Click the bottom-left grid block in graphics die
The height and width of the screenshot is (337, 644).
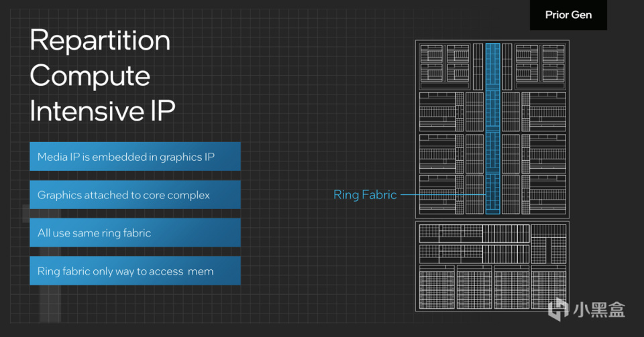(437, 287)
